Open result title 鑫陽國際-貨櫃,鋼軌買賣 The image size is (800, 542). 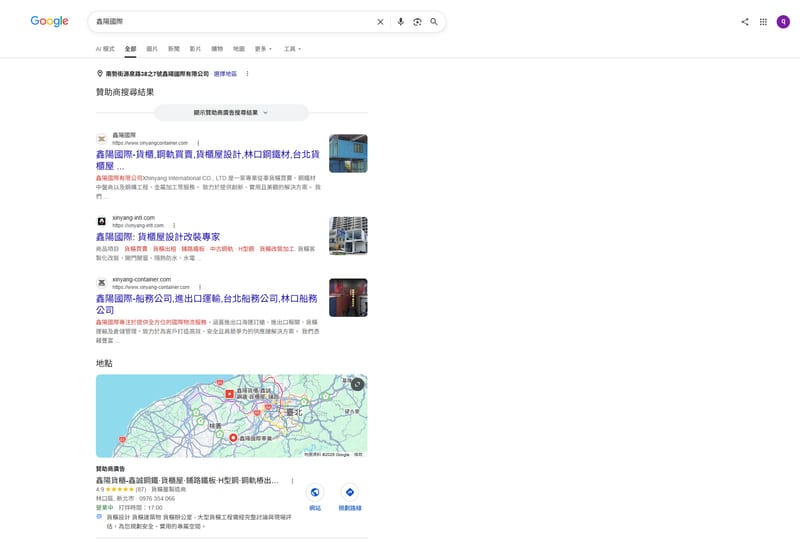(208, 160)
